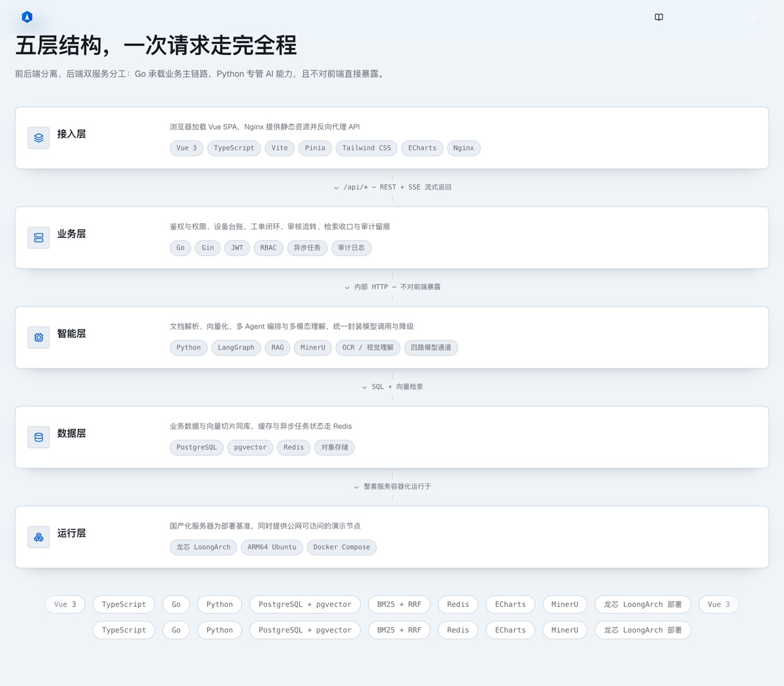Click the Docker Compose tag
784x686 pixels.
pyautogui.click(x=342, y=547)
